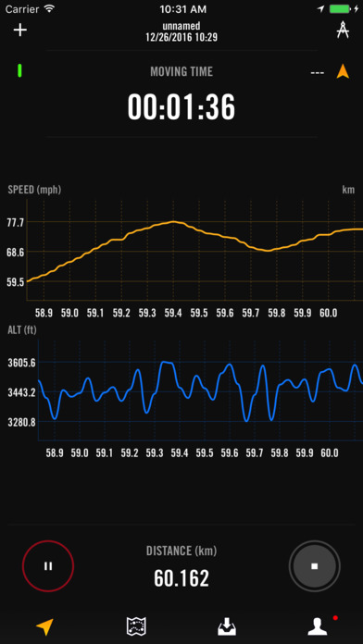Tap the 3443.2 altitude axis value
The width and height of the screenshot is (363, 644).
tap(21, 392)
